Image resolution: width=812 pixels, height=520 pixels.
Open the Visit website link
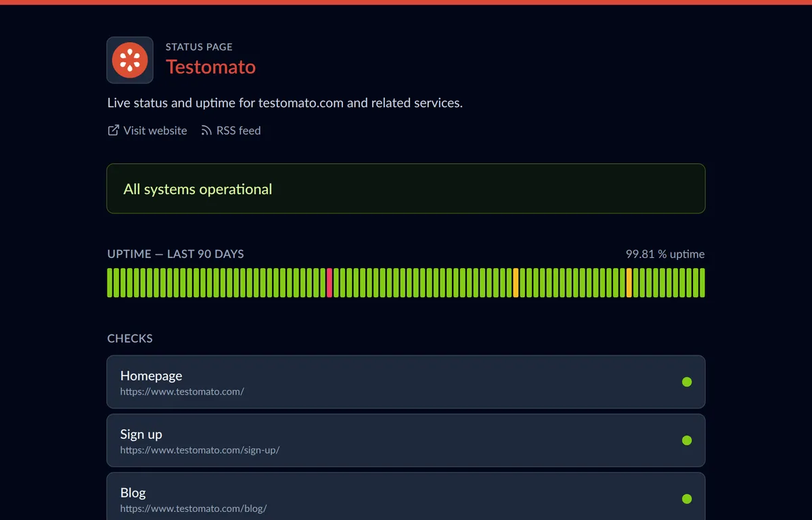pyautogui.click(x=148, y=131)
